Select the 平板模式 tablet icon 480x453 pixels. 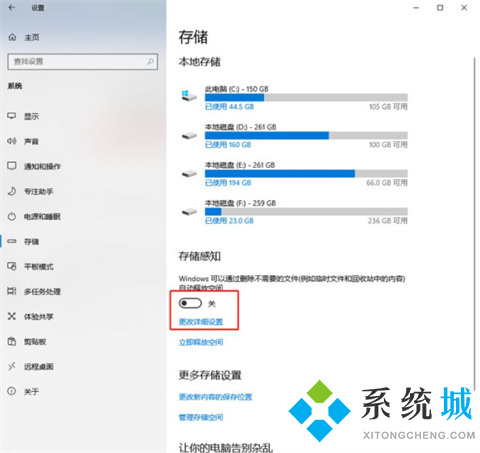click(12, 266)
